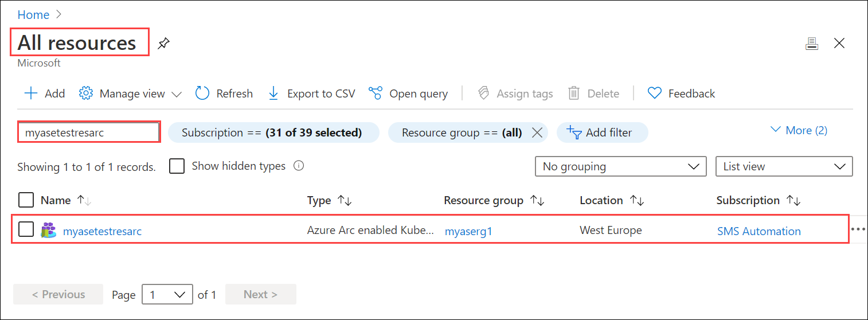Check the myasetestresarc row checkbox

click(x=26, y=229)
